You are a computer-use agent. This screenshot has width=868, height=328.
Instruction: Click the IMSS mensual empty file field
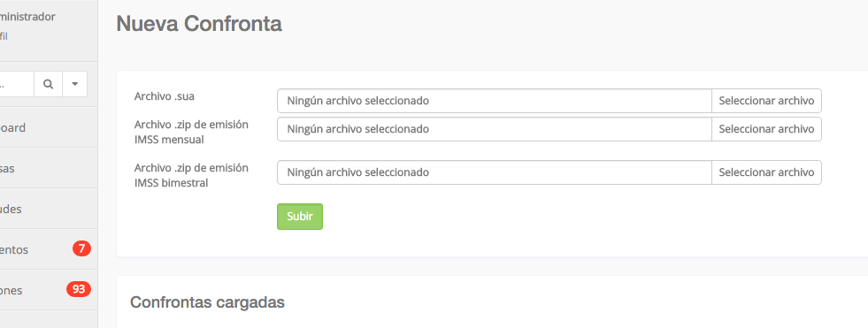pos(495,129)
